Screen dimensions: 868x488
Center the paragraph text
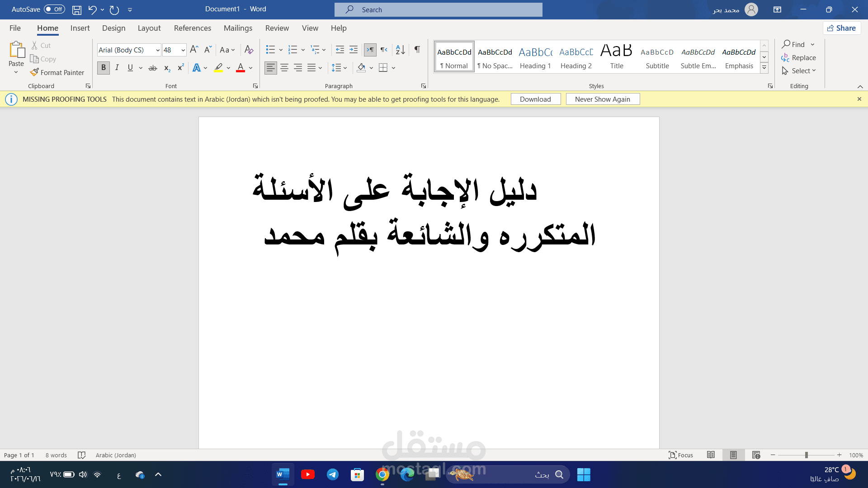(x=284, y=68)
